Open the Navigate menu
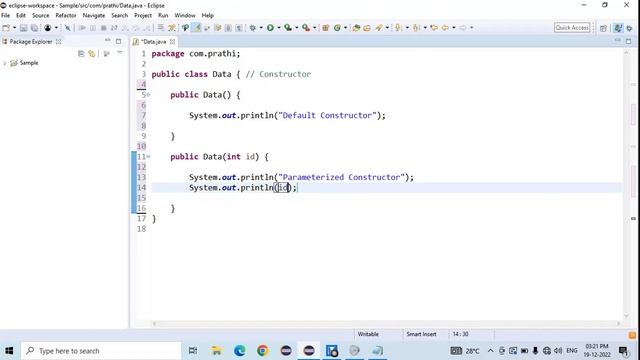Viewport: 640px width, 360px height. click(94, 15)
